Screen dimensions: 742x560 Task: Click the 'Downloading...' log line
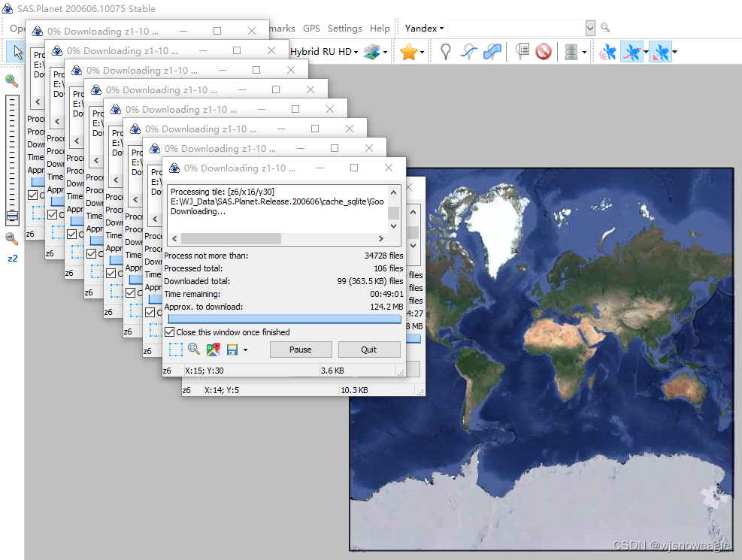click(198, 211)
